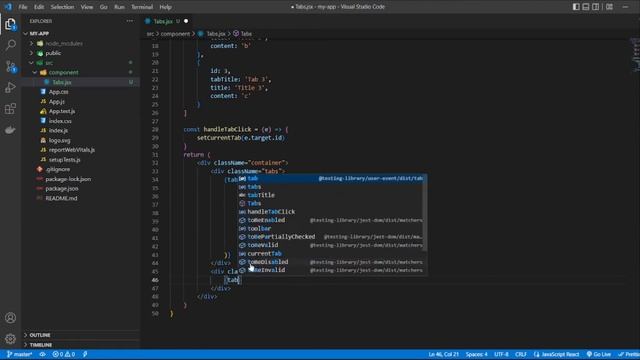Close unsaved Tabs.jsx tab via dot
Screen dimensions: 640x360
[x=186, y=21]
